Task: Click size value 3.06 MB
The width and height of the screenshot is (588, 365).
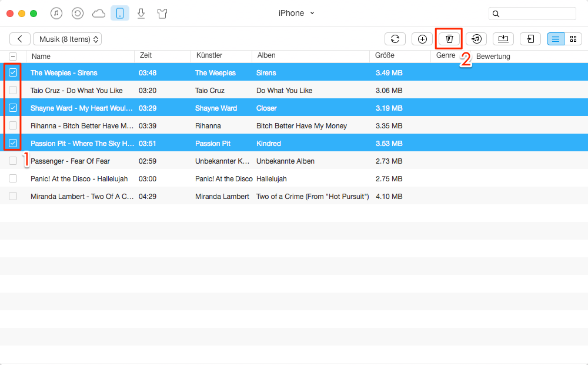Action: (x=389, y=91)
